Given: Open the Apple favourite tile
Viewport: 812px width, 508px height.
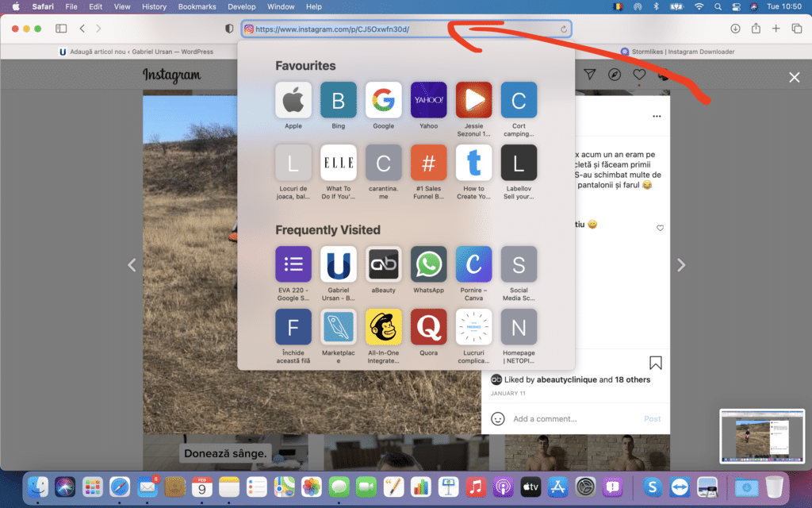Looking at the screenshot, I should (x=293, y=100).
